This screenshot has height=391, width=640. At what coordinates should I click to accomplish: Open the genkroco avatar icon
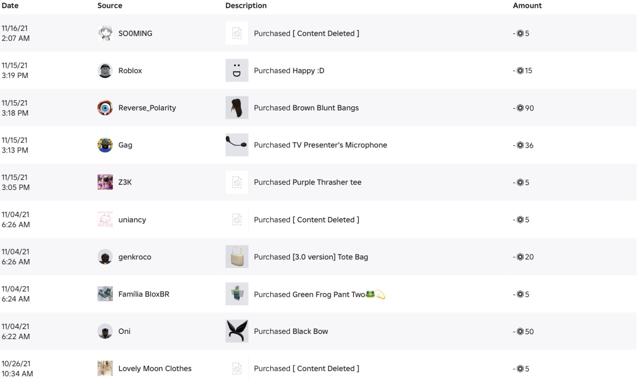(105, 257)
